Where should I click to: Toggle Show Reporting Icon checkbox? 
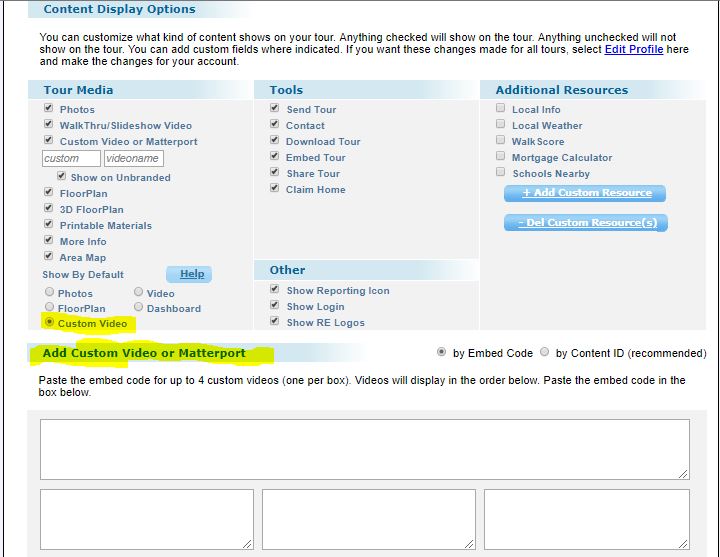point(275,290)
